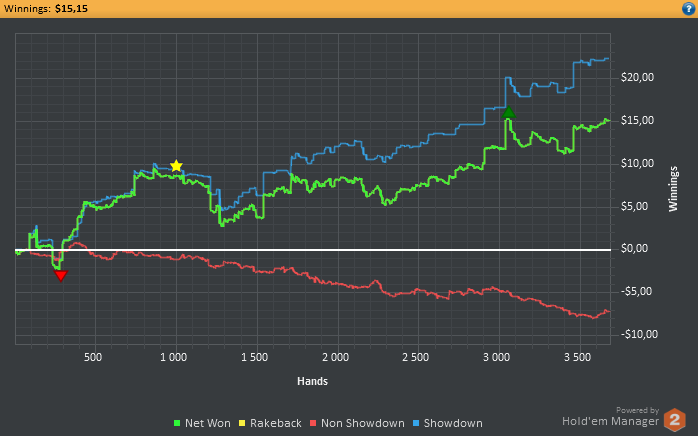This screenshot has height=436, width=698.
Task: Click the blue Showdown color square
Action: [416, 423]
